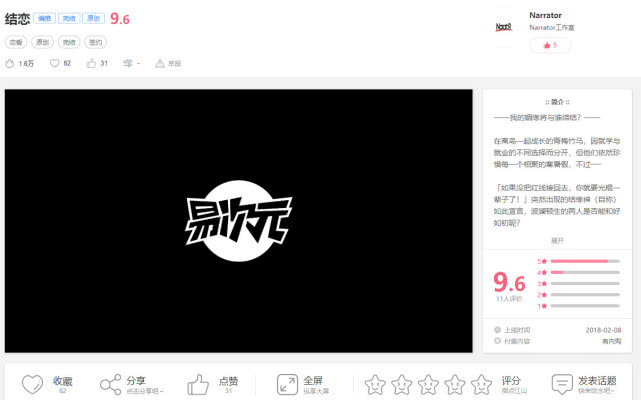Click the 1-star rating distribution bar
The height and width of the screenshot is (400, 641).
click(x=585, y=306)
